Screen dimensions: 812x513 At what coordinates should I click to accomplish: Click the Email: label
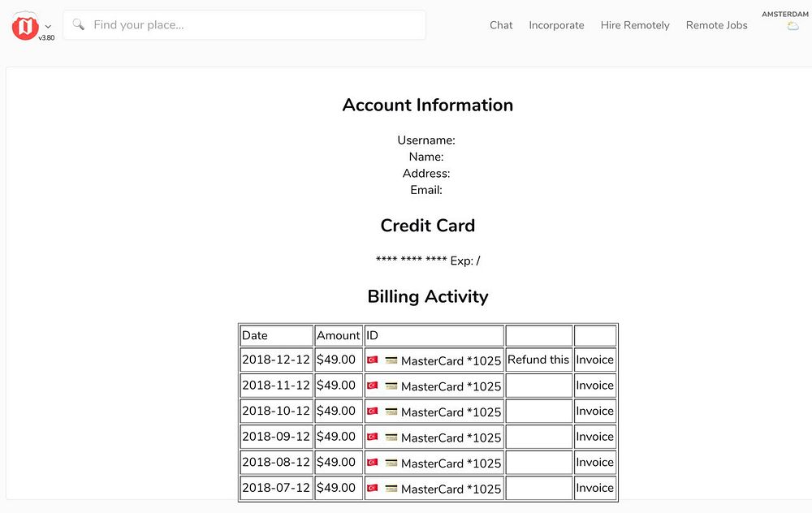[426, 190]
